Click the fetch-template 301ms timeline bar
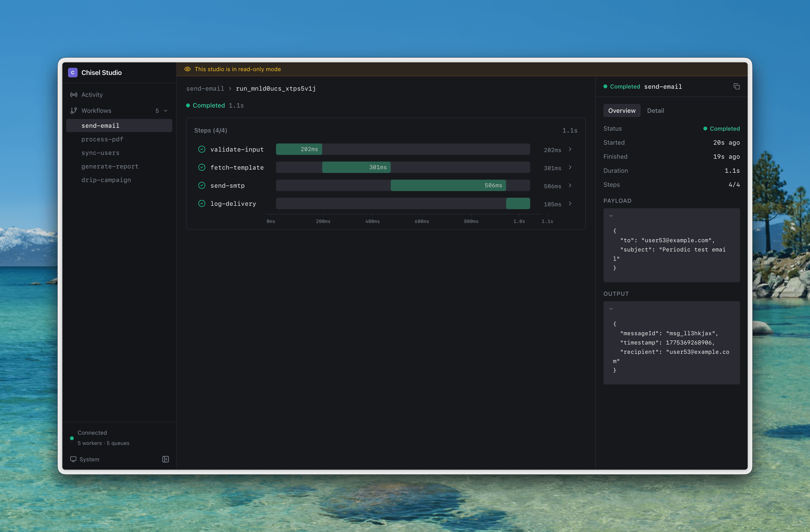The width and height of the screenshot is (810, 532). pyautogui.click(x=356, y=167)
